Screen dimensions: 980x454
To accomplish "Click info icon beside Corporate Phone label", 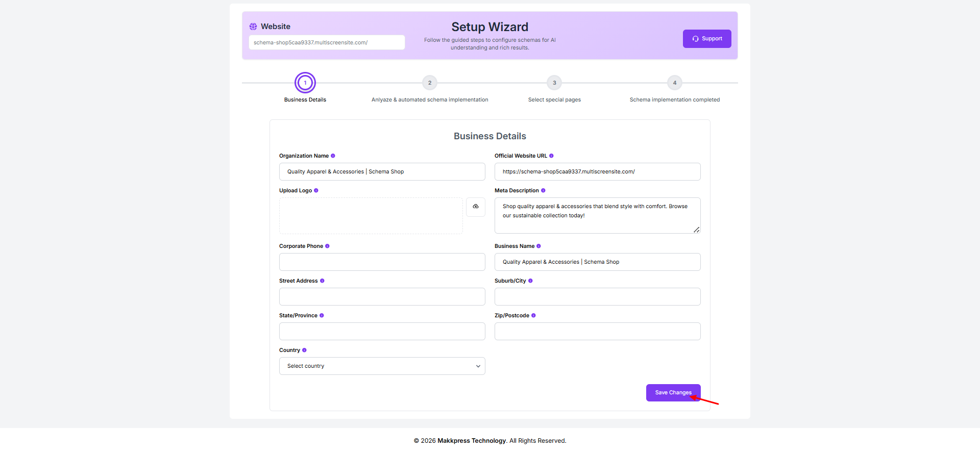I will click(327, 246).
